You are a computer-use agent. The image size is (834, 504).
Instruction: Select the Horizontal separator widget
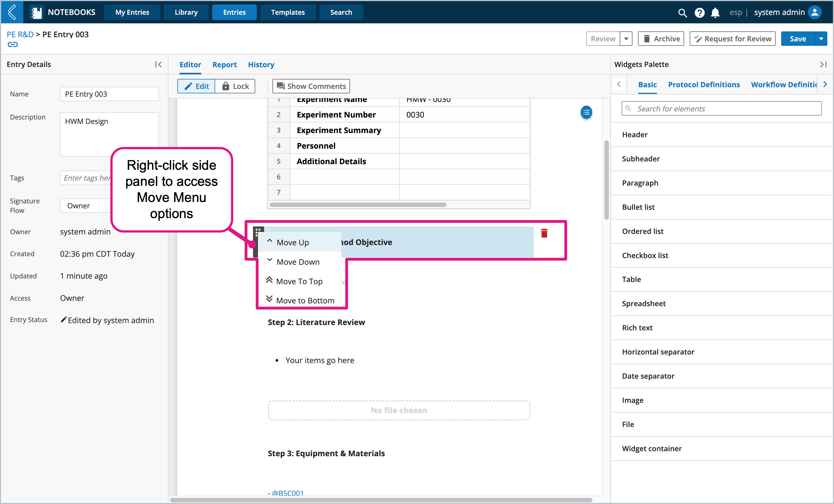click(722, 352)
